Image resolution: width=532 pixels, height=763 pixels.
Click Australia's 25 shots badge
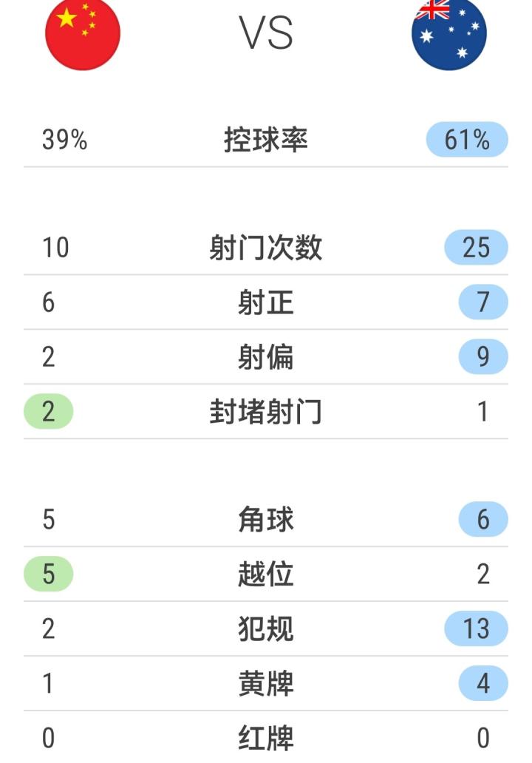[476, 248]
